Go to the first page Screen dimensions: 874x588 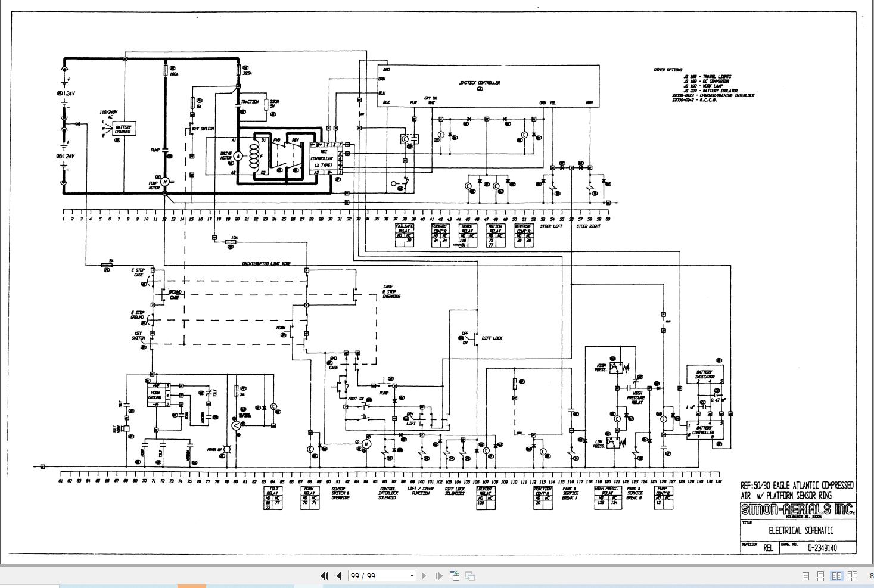324,575
